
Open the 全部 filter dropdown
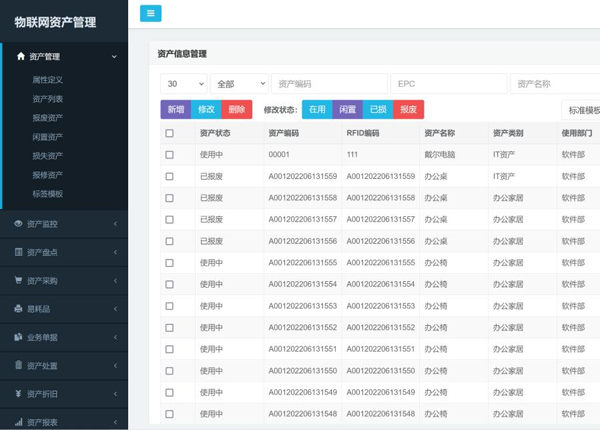click(x=239, y=84)
